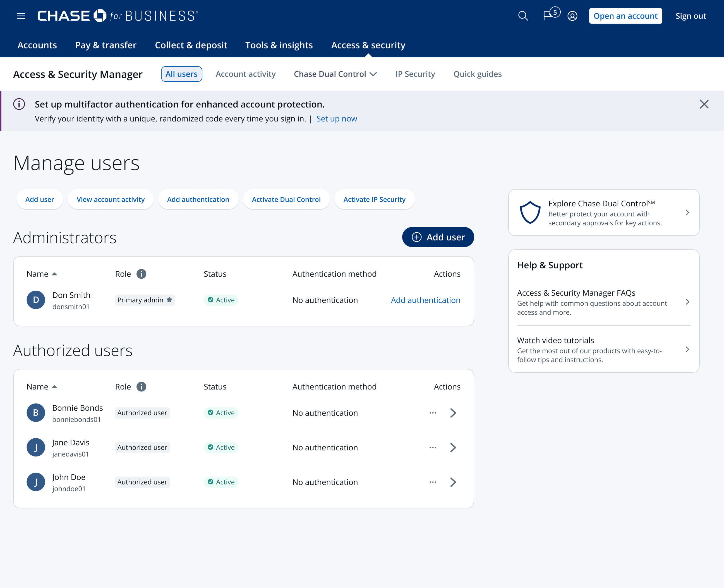Image resolution: width=724 pixels, height=588 pixels.
Task: Go to the Accounts menu
Action: 37,45
